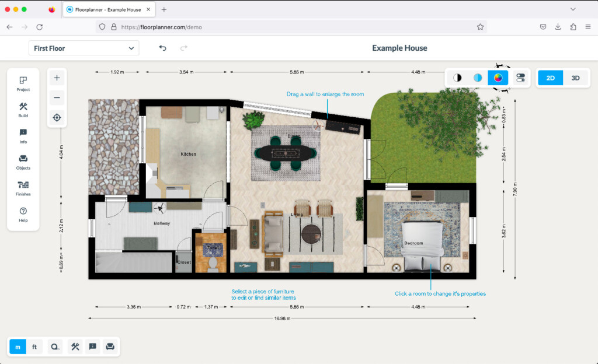This screenshot has height=364, width=598.
Task: Switch to 3D view
Action: click(575, 78)
